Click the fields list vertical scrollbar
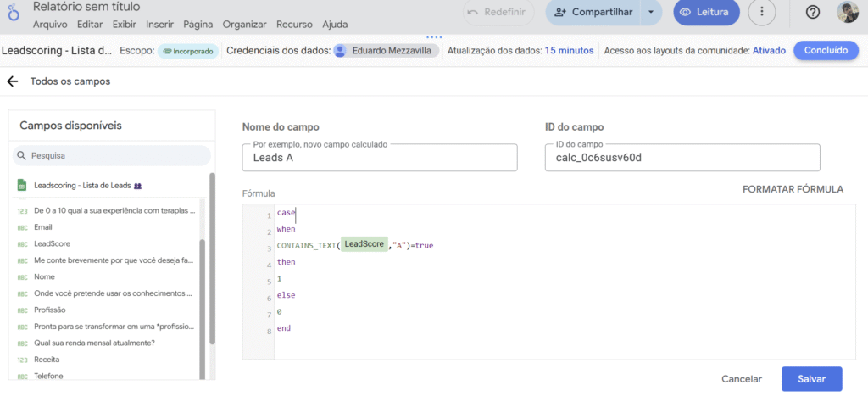The width and height of the screenshot is (868, 402). pos(201,305)
